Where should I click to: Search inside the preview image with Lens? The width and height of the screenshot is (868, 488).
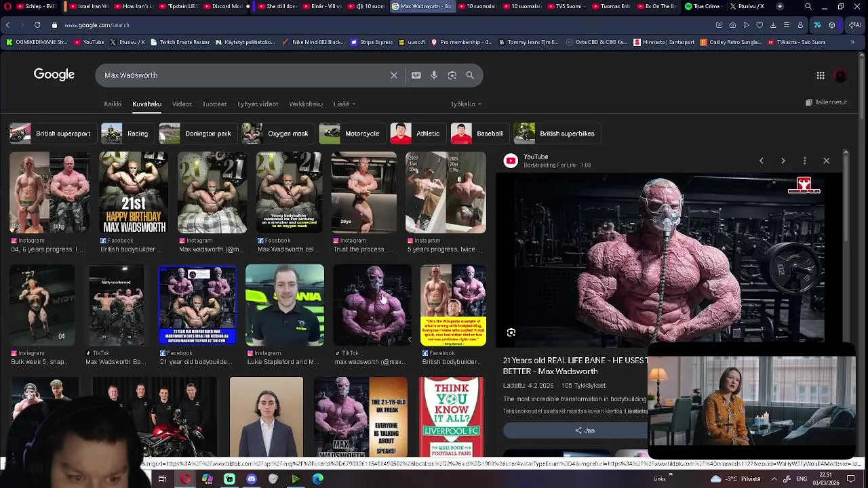click(511, 333)
